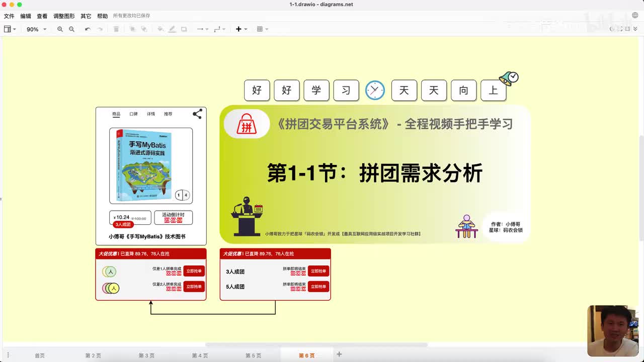644x362 pixels.
Task: Select the red 3人成团 badge
Action: [x=123, y=224]
